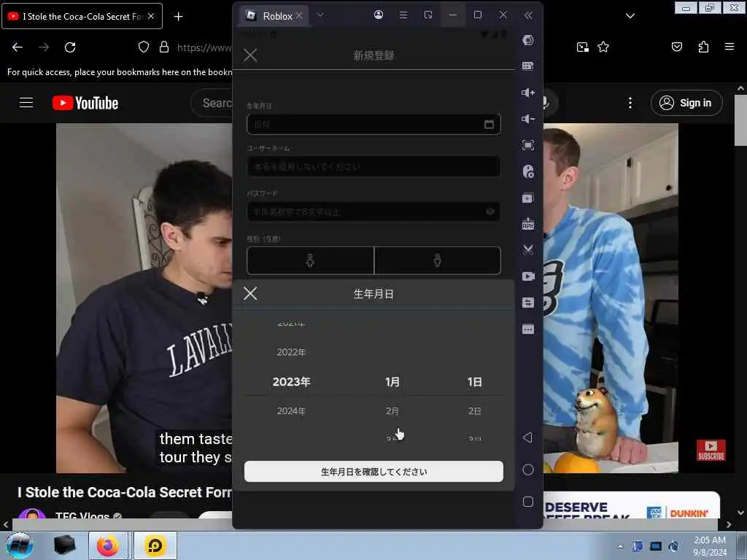
Task: Close the Roblox tab in LDPlayer
Action: click(299, 16)
